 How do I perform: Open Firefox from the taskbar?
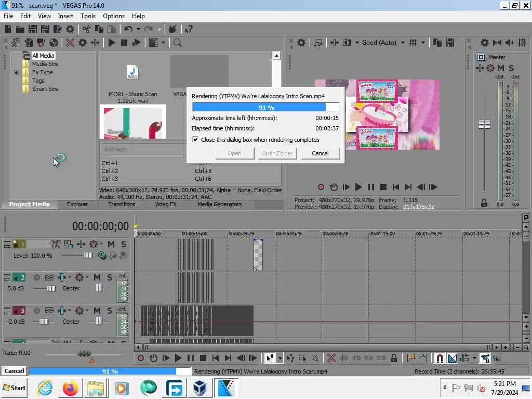[x=70, y=388]
